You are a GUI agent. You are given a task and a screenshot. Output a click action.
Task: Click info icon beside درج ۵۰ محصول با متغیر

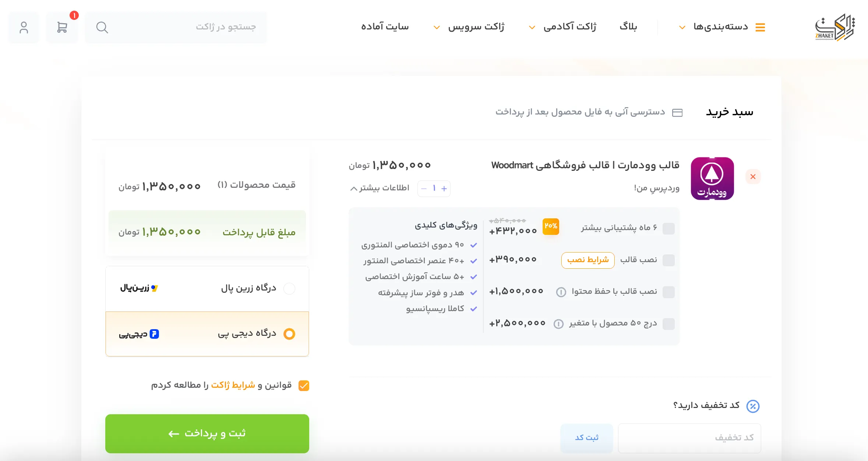(558, 324)
